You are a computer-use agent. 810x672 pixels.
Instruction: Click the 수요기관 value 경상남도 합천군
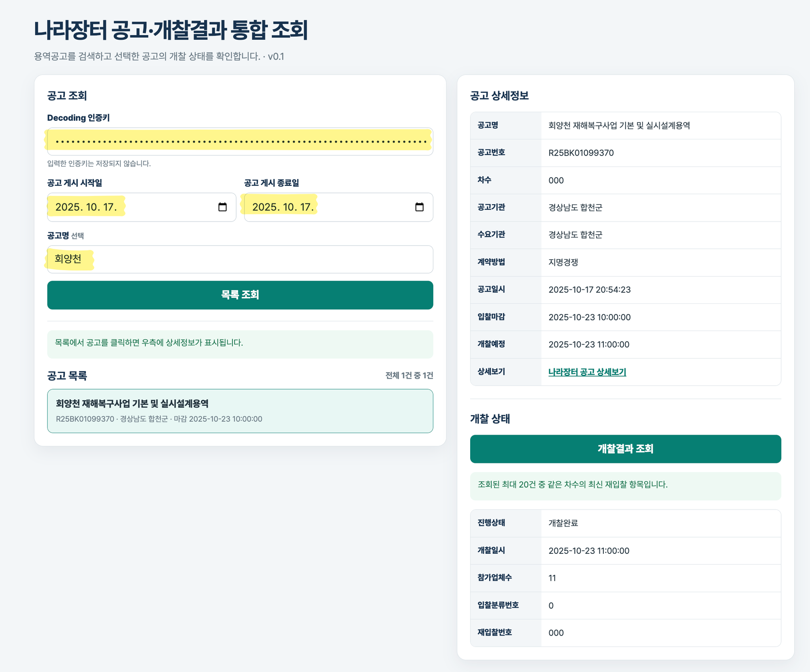point(576,235)
